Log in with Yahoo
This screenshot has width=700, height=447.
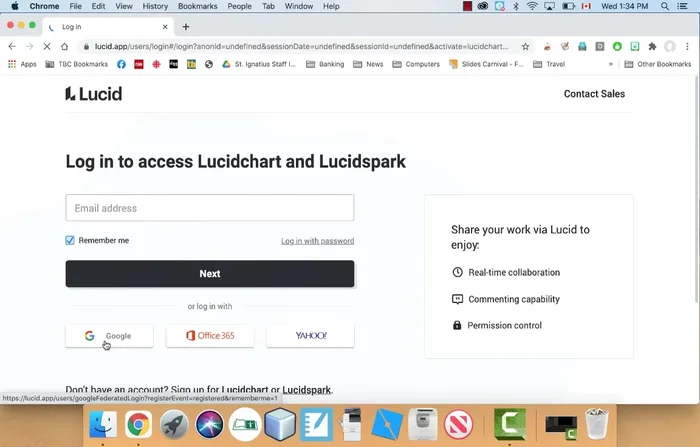tap(310, 336)
